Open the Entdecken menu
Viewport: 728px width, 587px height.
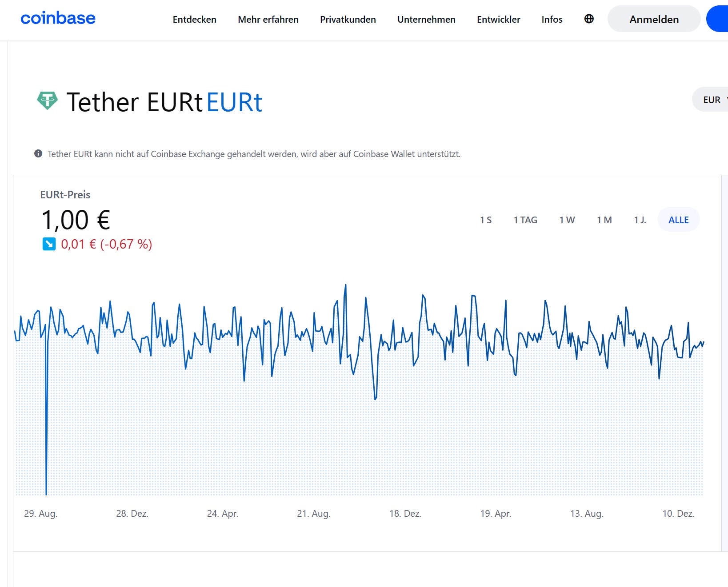(x=194, y=20)
